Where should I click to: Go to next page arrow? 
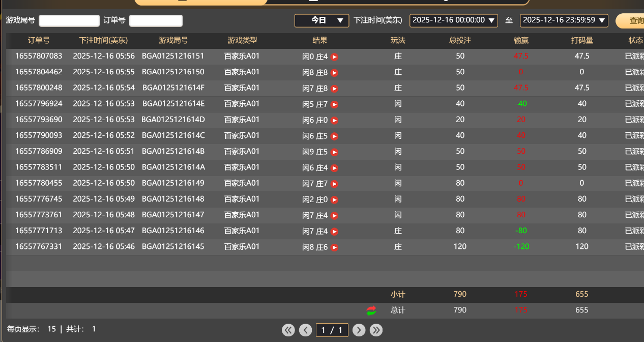359,330
